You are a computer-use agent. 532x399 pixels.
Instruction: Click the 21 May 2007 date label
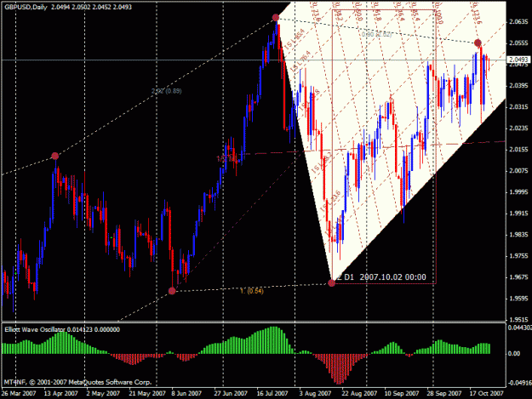click(x=147, y=394)
